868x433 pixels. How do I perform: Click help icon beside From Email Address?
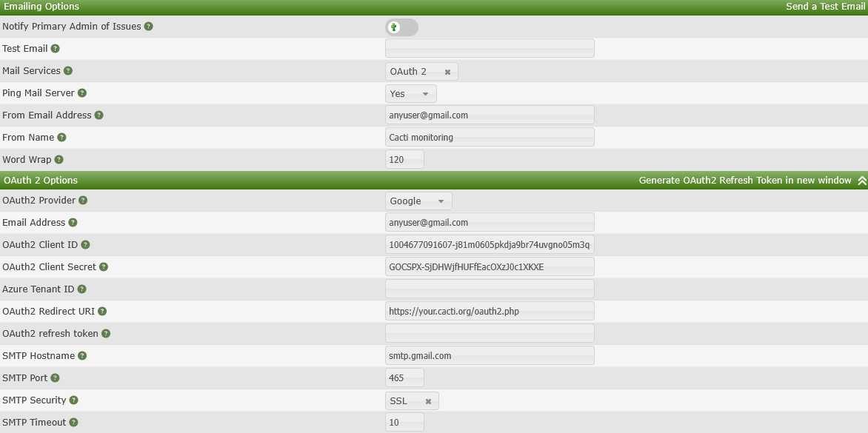click(99, 115)
